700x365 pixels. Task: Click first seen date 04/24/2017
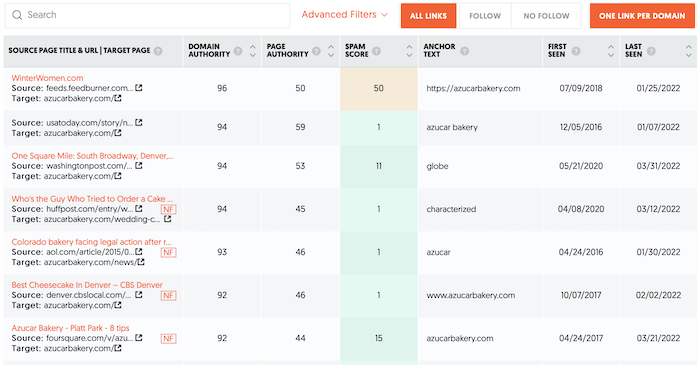[x=581, y=338]
